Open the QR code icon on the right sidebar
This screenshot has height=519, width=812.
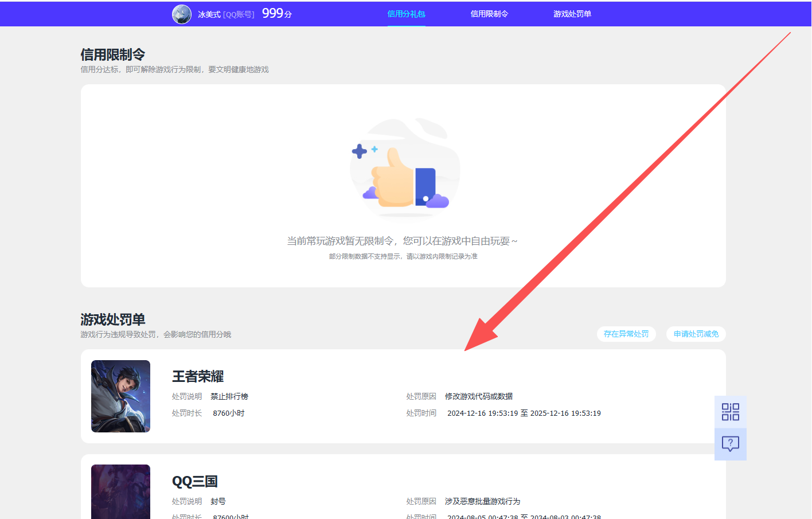pos(730,412)
